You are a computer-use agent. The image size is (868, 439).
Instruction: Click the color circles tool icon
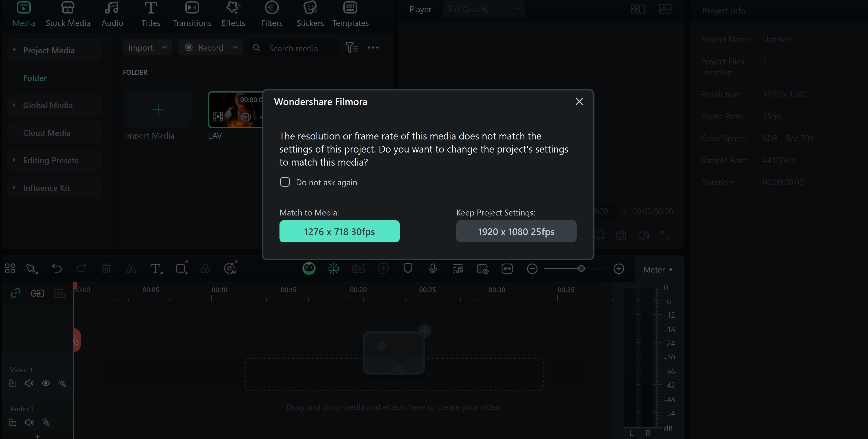205,269
